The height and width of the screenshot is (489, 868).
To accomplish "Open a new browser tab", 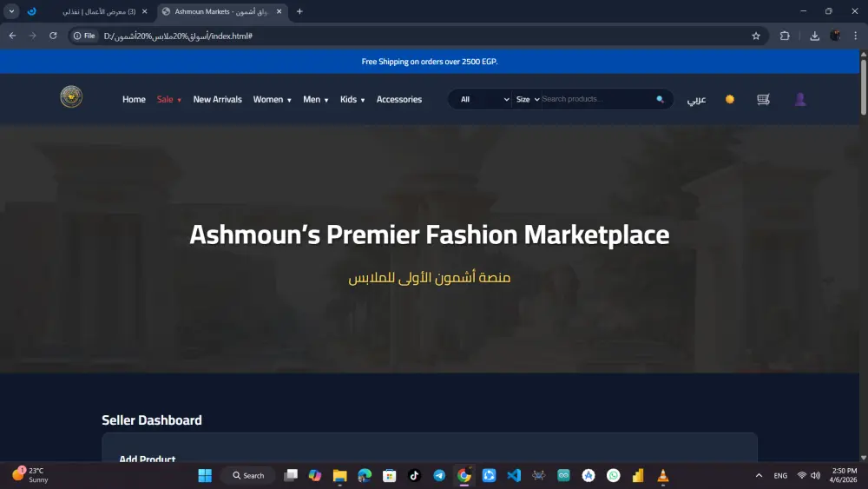I will [299, 11].
